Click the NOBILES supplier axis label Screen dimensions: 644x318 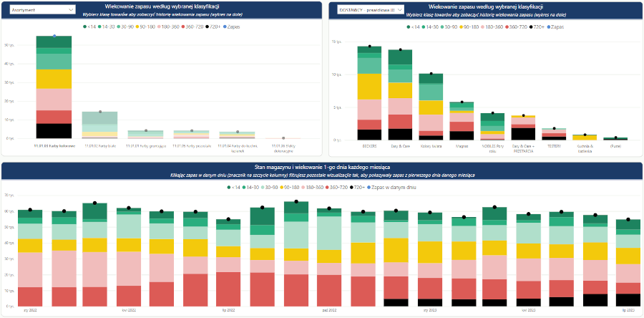pos(492,146)
